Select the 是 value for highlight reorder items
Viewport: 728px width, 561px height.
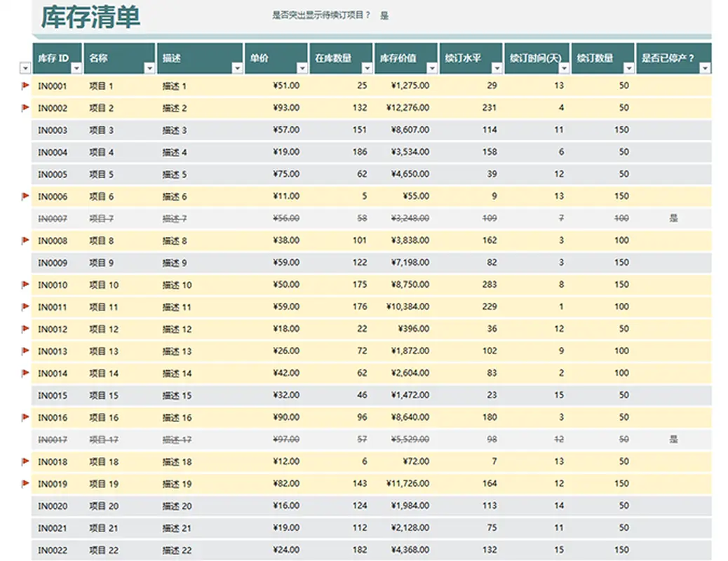coord(384,16)
